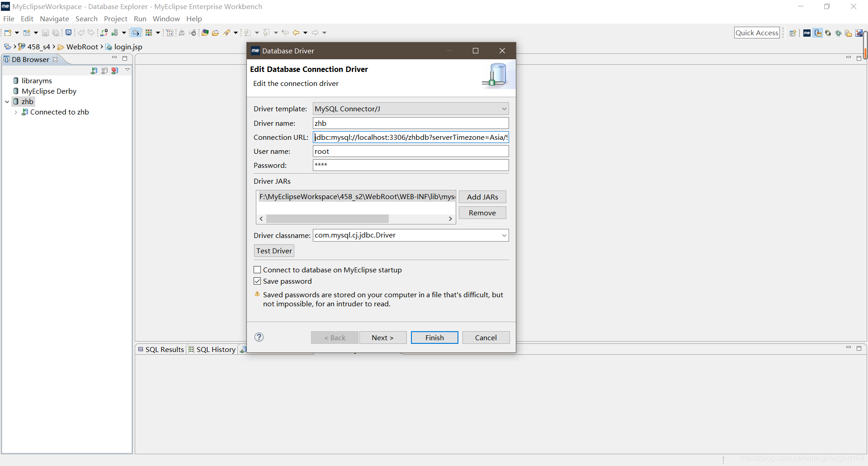The image size is (868, 466).
Task: Click the help question mark in dialog
Action: [x=259, y=337]
